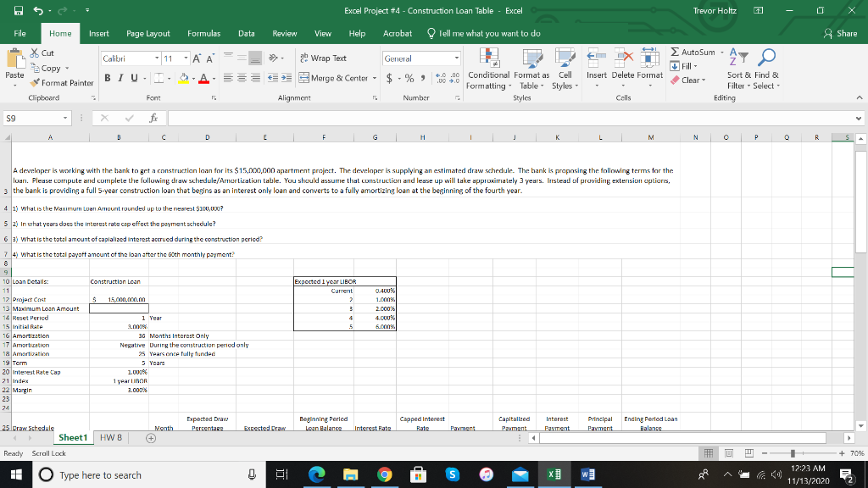
Task: Switch to the Formulas ribbon tab
Action: 204,34
